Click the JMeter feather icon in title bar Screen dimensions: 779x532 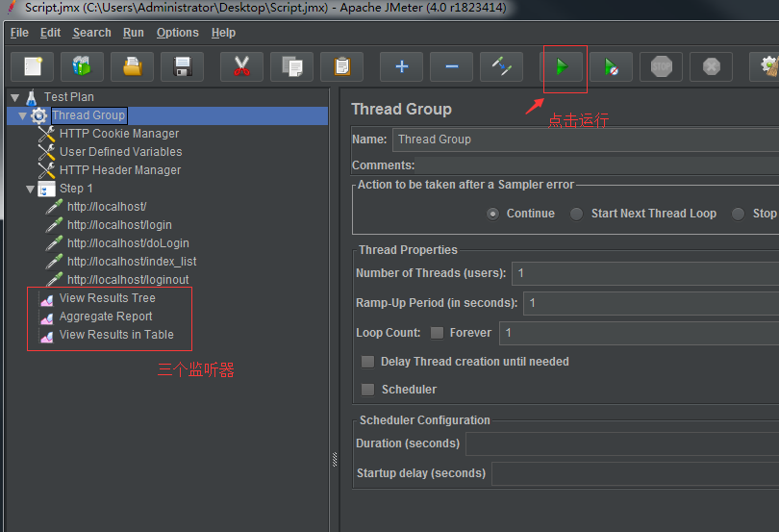pyautogui.click(x=11, y=7)
